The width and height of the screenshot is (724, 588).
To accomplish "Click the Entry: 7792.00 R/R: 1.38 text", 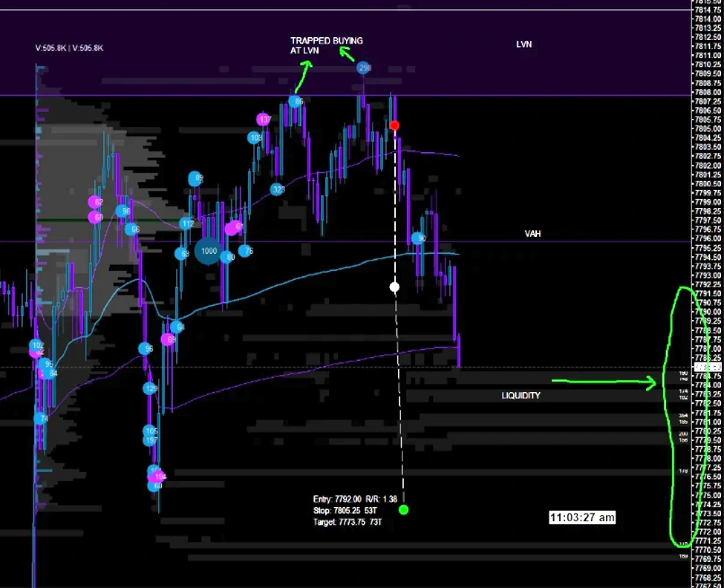I will coord(355,499).
